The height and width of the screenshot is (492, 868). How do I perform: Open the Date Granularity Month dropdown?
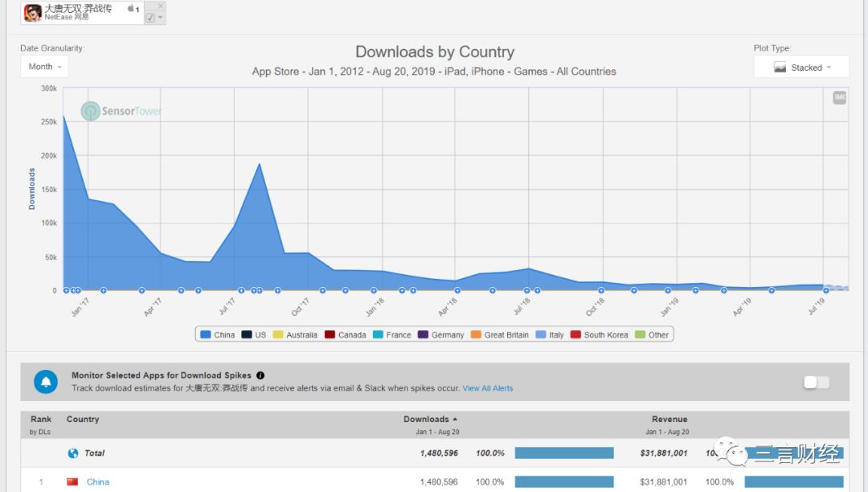tap(44, 67)
